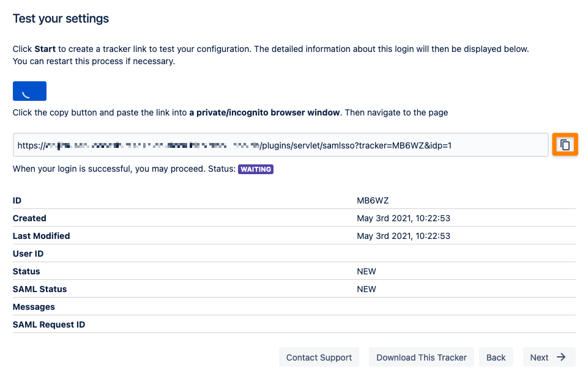Image resolution: width=588 pixels, height=374 pixels.
Task: Click the copy link icon button
Action: point(565,144)
